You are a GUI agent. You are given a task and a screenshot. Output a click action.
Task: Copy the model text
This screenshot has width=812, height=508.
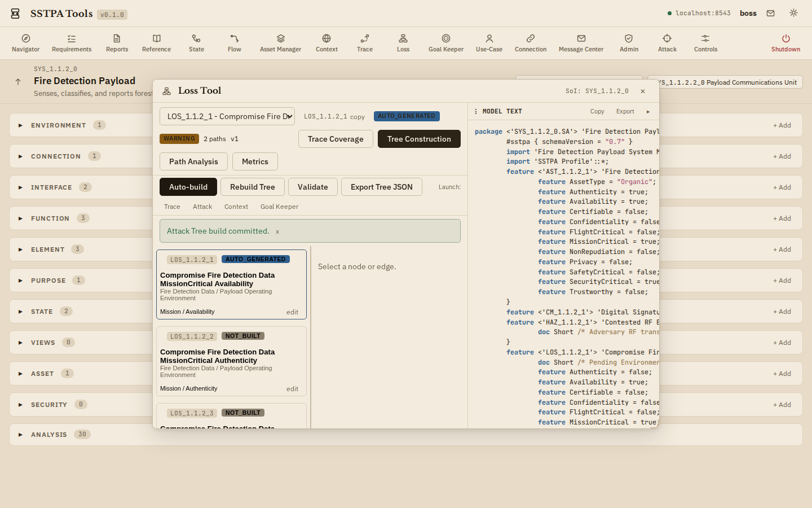[x=597, y=112]
